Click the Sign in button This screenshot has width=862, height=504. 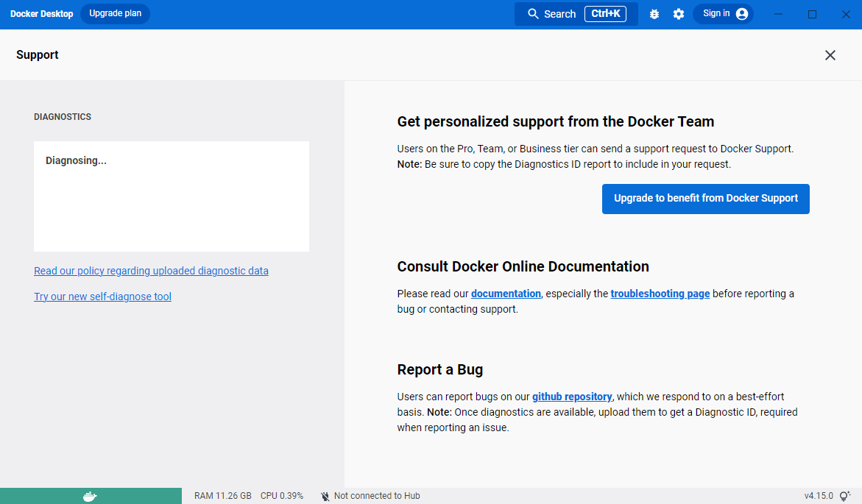pyautogui.click(x=724, y=14)
